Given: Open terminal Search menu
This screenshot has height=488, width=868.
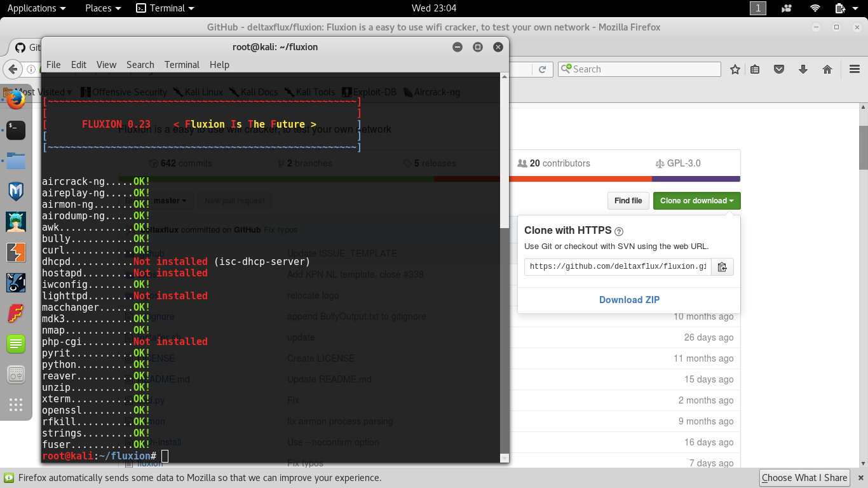Looking at the screenshot, I should (x=140, y=65).
